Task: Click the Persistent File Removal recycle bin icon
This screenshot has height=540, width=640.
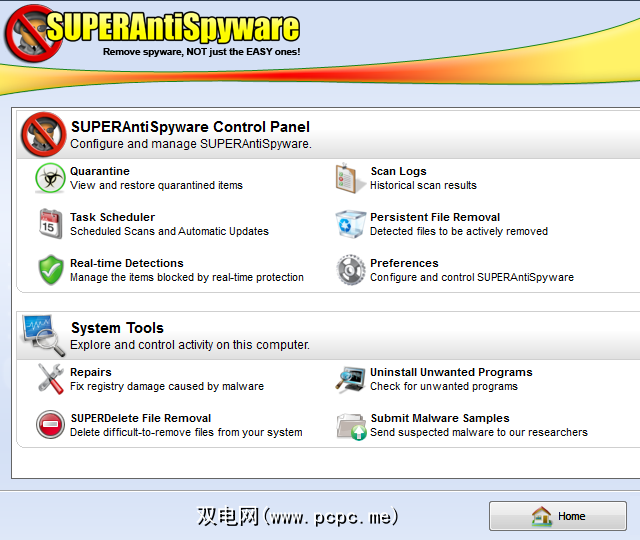Action: click(x=350, y=224)
